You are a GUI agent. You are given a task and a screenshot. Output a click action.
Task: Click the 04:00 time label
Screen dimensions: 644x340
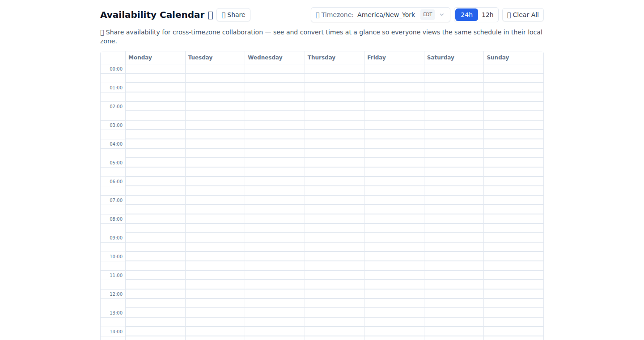[116, 144]
